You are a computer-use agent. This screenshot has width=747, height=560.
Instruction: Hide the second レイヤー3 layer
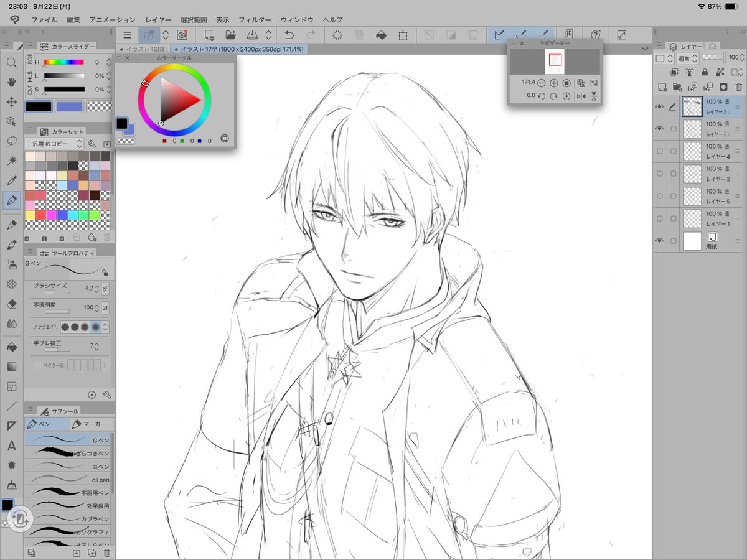click(659, 129)
